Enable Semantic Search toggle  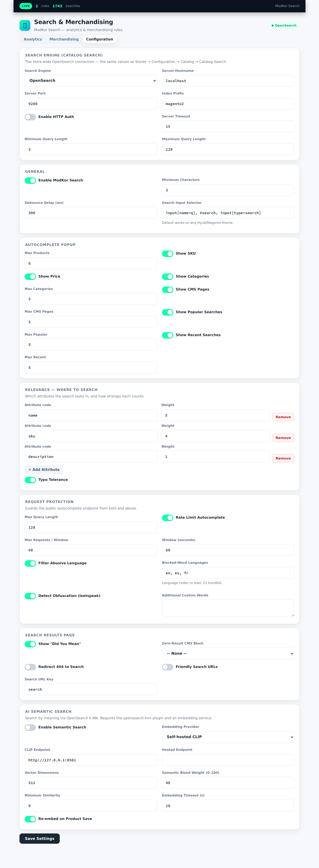(x=30, y=727)
